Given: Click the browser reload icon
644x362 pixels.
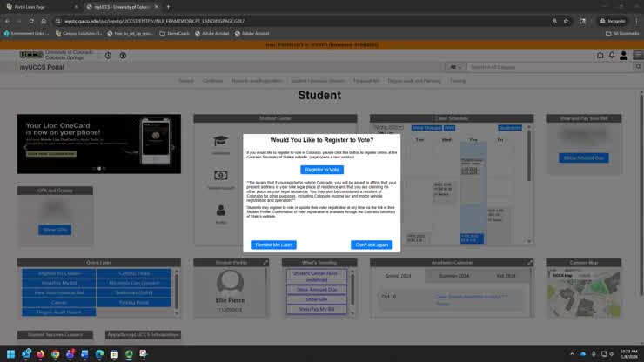Looking at the screenshot, I should pos(31,20).
